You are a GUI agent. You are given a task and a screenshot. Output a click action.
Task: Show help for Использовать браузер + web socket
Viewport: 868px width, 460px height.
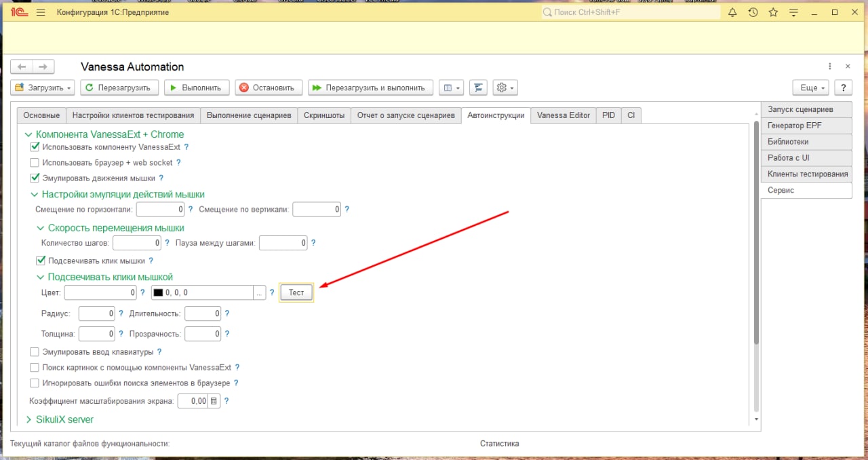pos(179,163)
